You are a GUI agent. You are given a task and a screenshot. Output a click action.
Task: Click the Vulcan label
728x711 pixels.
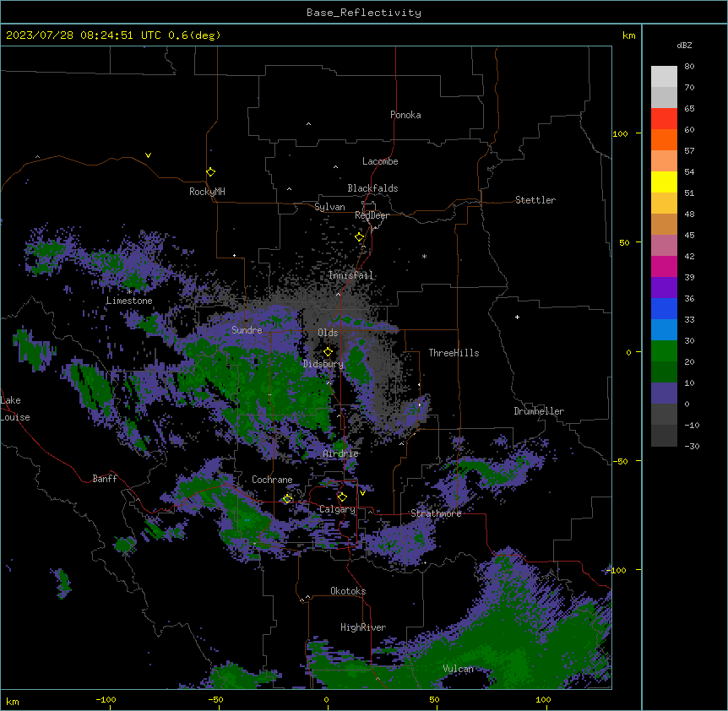click(459, 669)
